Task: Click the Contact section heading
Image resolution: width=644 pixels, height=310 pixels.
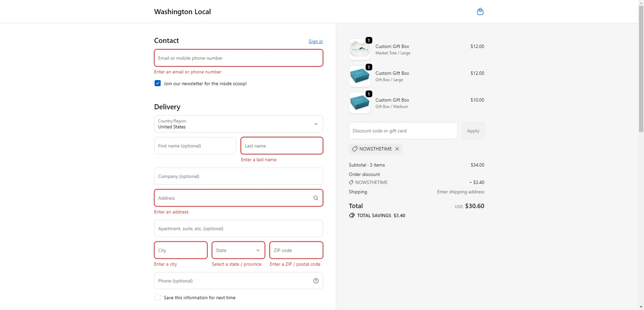Action: pos(167,41)
